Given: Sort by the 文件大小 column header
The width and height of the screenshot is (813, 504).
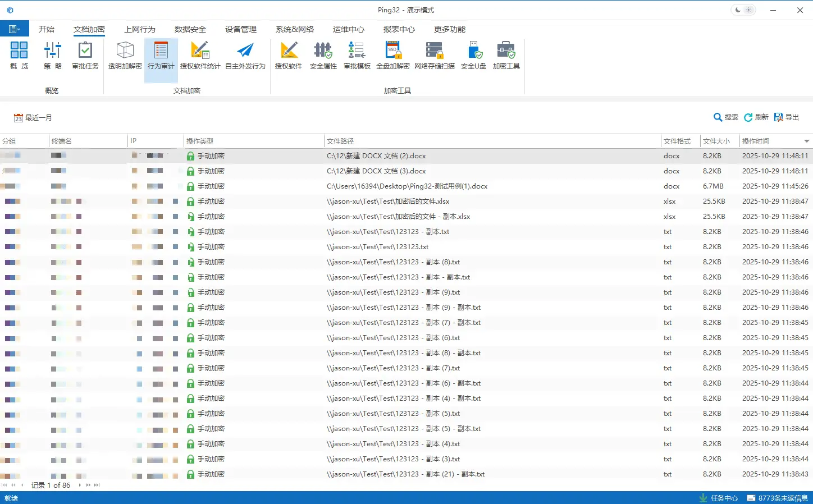Looking at the screenshot, I should coord(720,141).
